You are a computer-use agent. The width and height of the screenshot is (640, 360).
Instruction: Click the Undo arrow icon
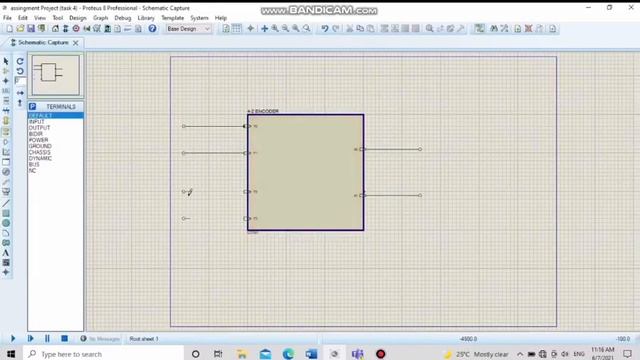(324, 29)
